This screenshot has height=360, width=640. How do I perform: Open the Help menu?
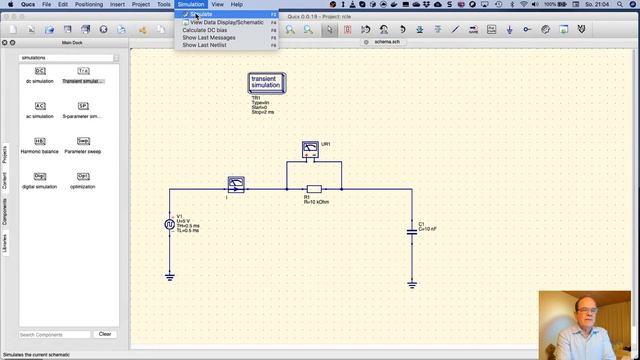tap(237, 4)
